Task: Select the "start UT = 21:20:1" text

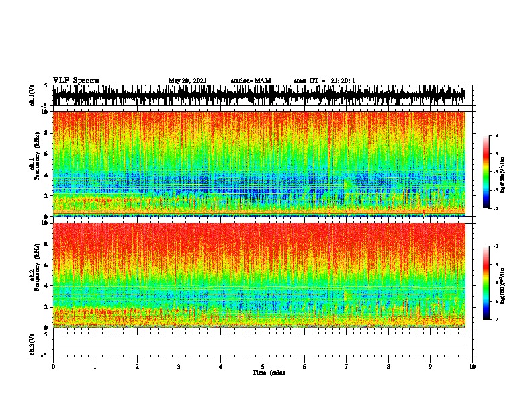Action: 324,81
